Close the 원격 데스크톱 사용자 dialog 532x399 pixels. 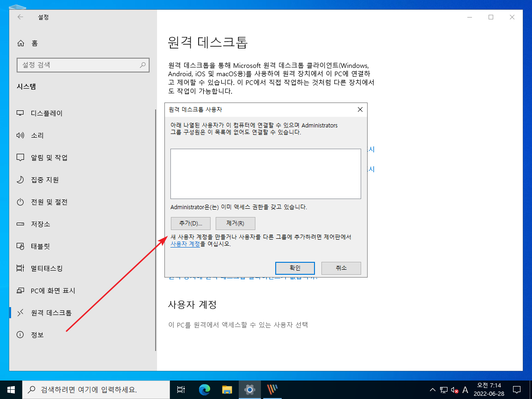pyautogui.click(x=360, y=109)
